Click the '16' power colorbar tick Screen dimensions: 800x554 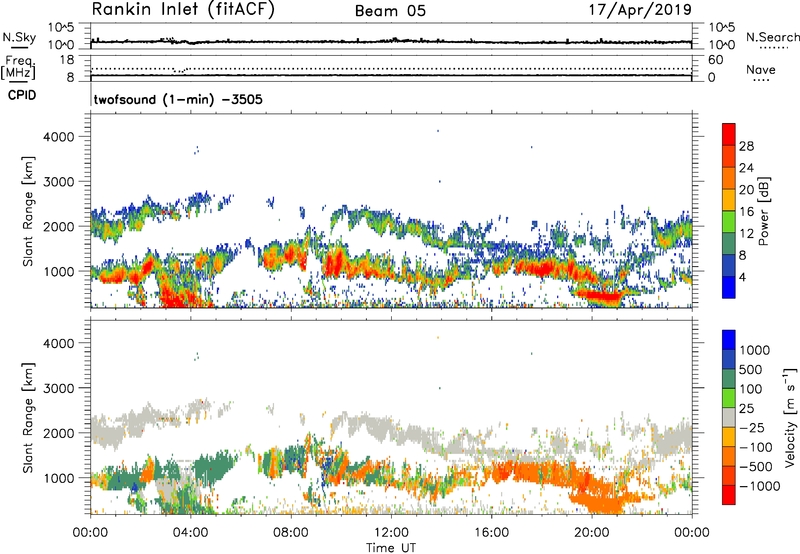point(746,212)
